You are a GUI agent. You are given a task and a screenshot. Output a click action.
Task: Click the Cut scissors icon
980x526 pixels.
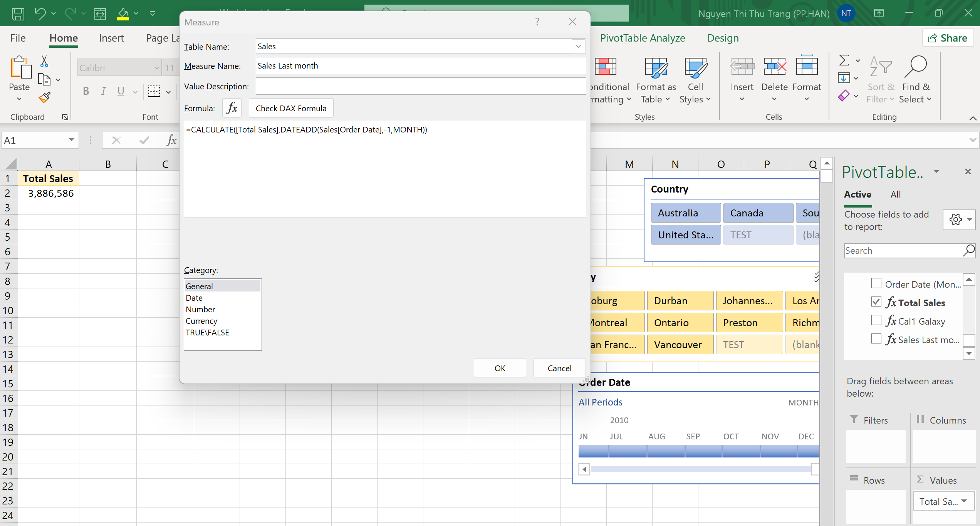point(44,61)
